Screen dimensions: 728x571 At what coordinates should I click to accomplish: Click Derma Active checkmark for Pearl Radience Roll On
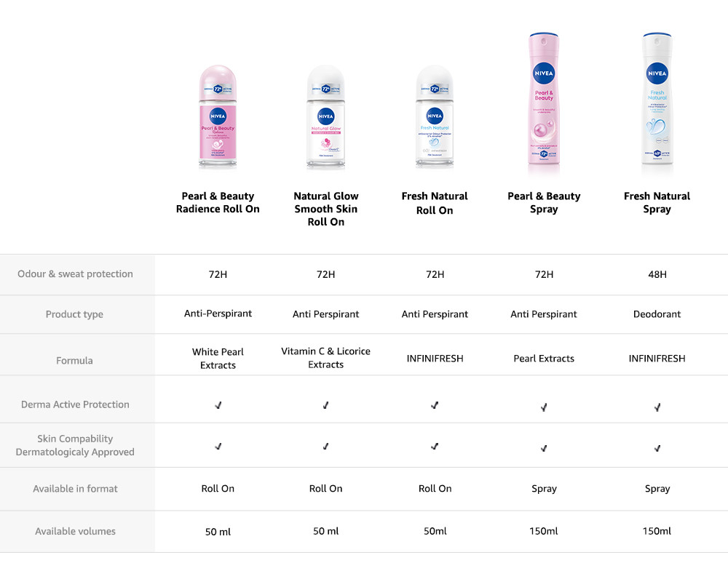218,405
